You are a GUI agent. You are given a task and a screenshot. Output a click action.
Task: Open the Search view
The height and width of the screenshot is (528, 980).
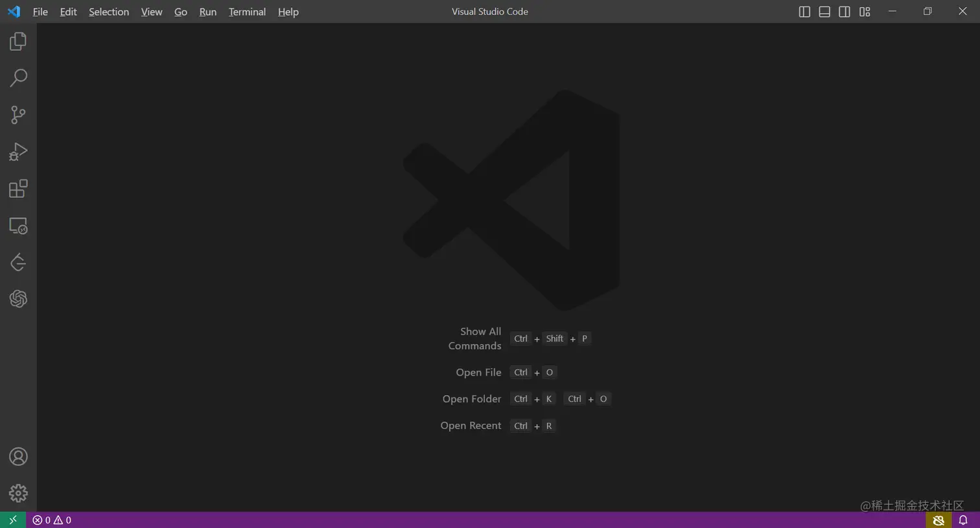pyautogui.click(x=18, y=78)
